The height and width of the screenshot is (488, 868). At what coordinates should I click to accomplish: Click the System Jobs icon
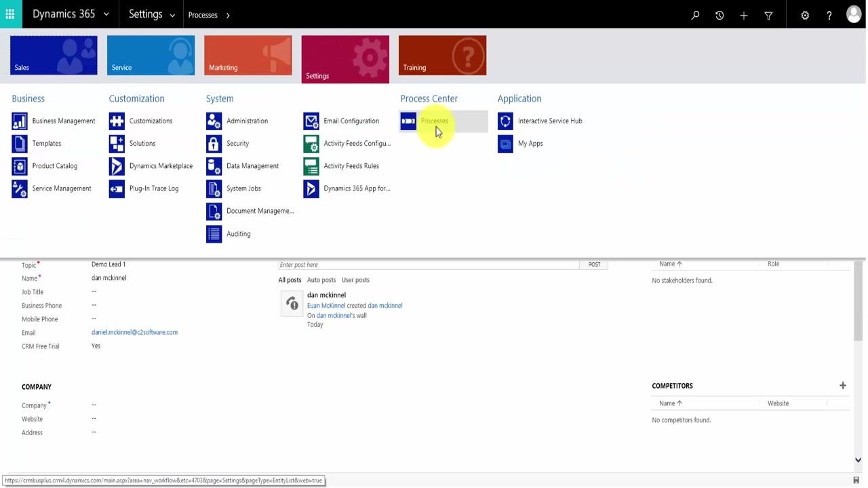click(214, 188)
